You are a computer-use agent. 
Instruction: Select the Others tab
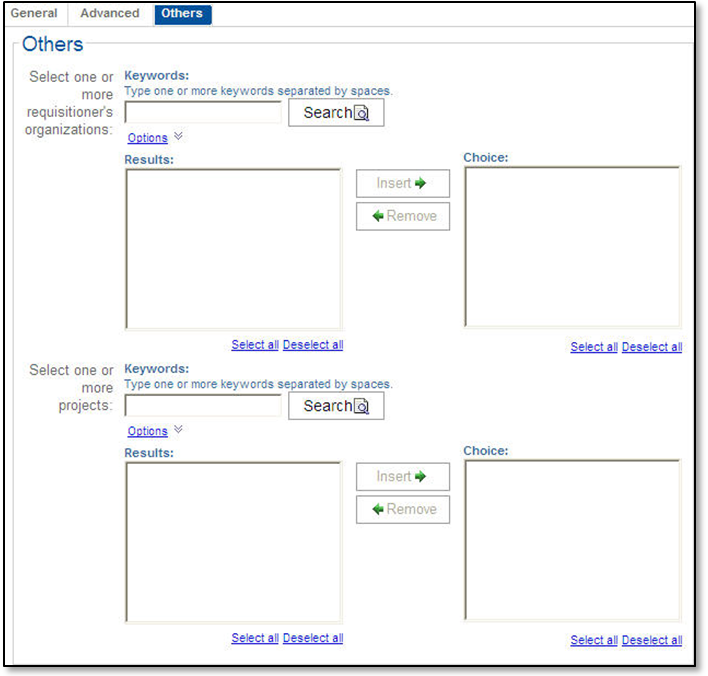tap(182, 14)
